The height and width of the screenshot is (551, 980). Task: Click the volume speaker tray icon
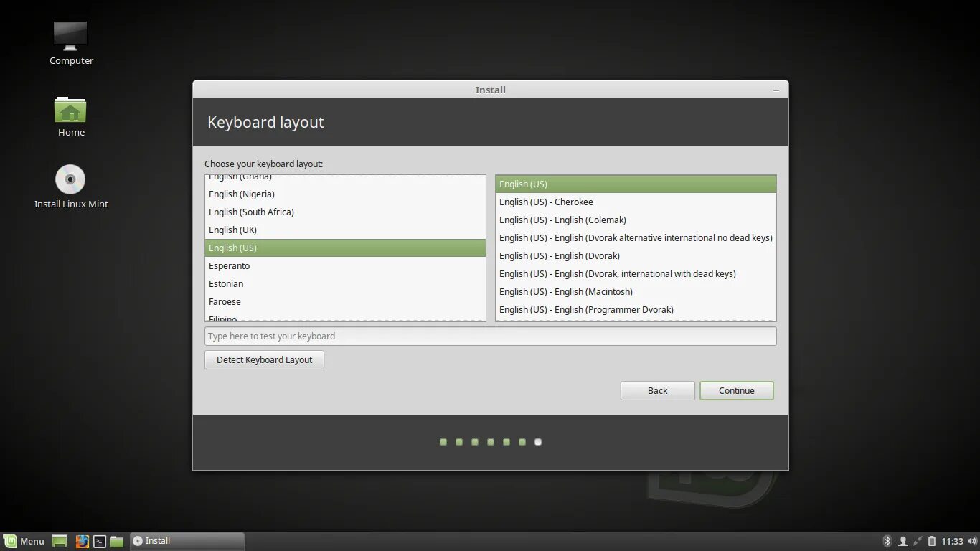(971, 541)
